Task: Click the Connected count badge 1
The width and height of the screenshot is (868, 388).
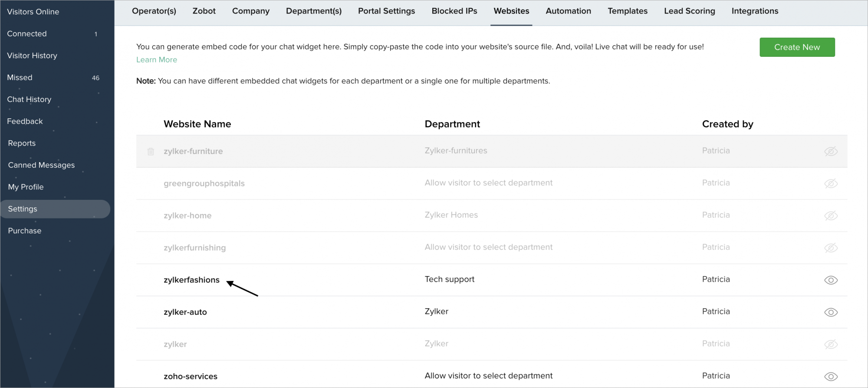Action: pos(96,34)
